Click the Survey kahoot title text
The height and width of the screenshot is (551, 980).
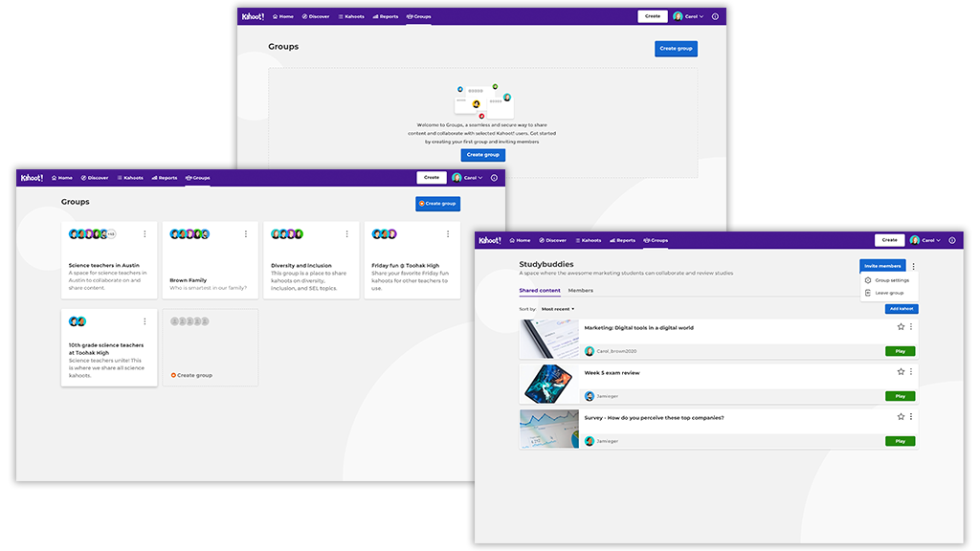point(655,418)
